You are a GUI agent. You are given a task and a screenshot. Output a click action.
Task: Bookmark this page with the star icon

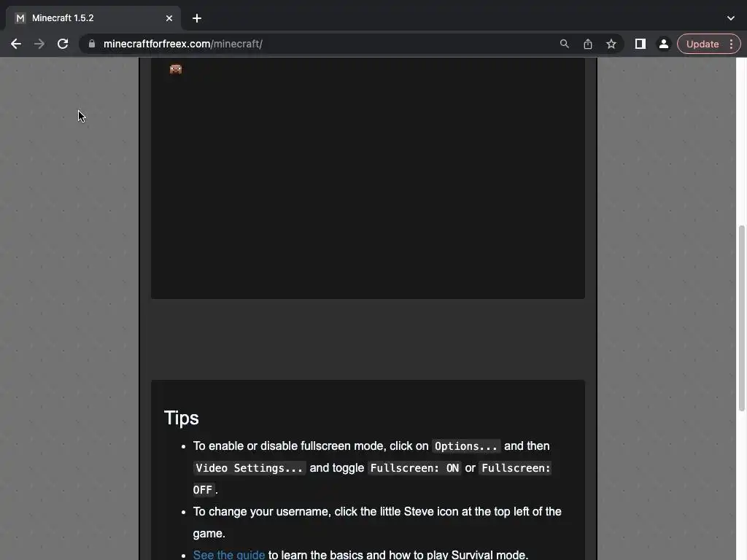coord(611,44)
